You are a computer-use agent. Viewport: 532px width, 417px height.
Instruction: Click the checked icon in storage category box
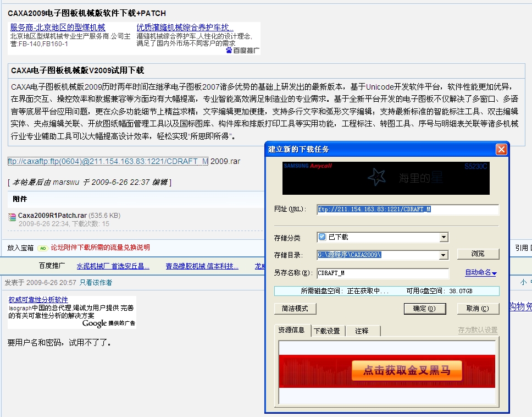[x=322, y=237]
